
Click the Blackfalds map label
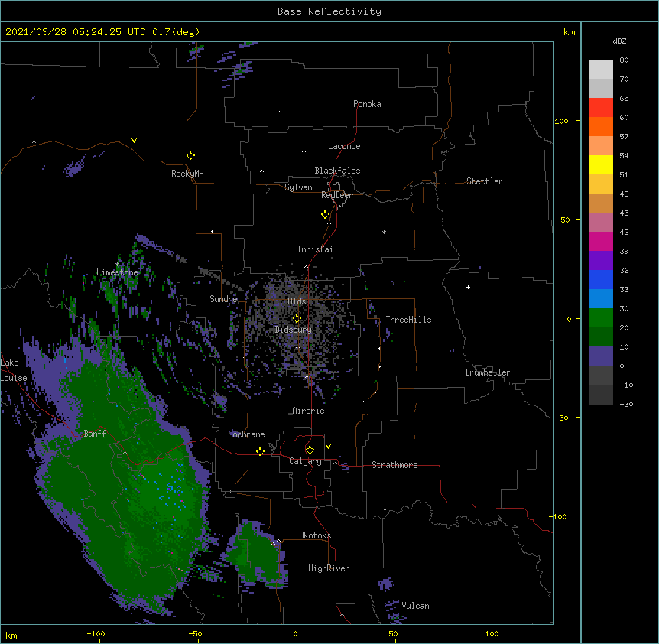coord(337,171)
